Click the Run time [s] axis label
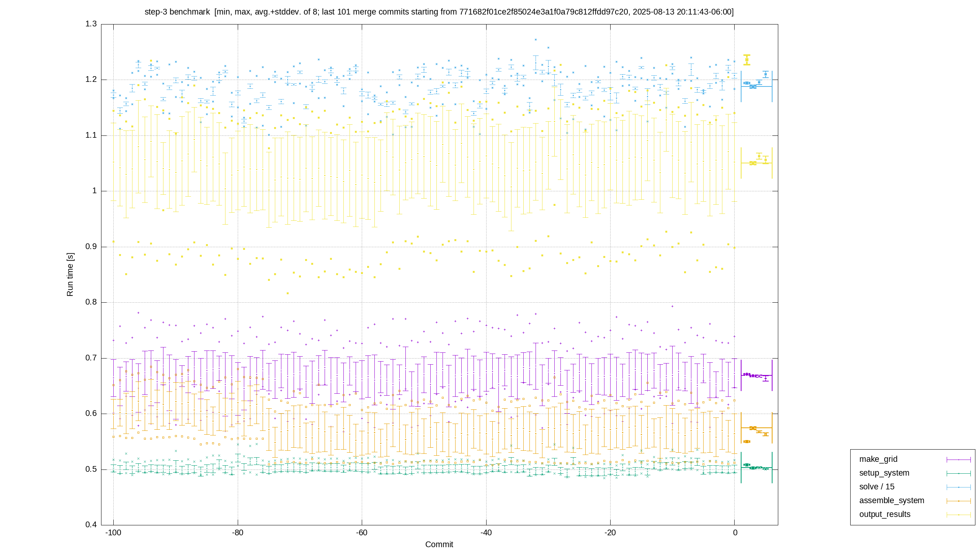The height and width of the screenshot is (551, 980). pyautogui.click(x=70, y=274)
